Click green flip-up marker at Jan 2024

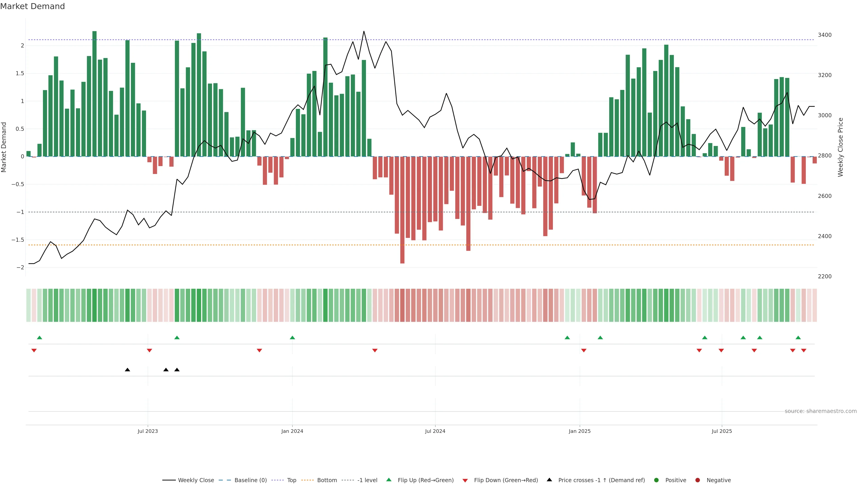pyautogui.click(x=292, y=338)
